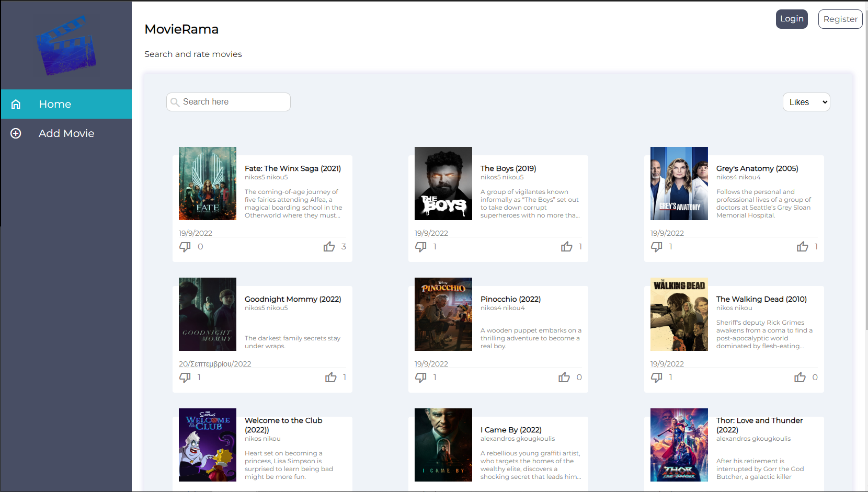Click the thumbs up on Thor: Love and Thunder
This screenshot has width=868, height=492.
point(800,490)
